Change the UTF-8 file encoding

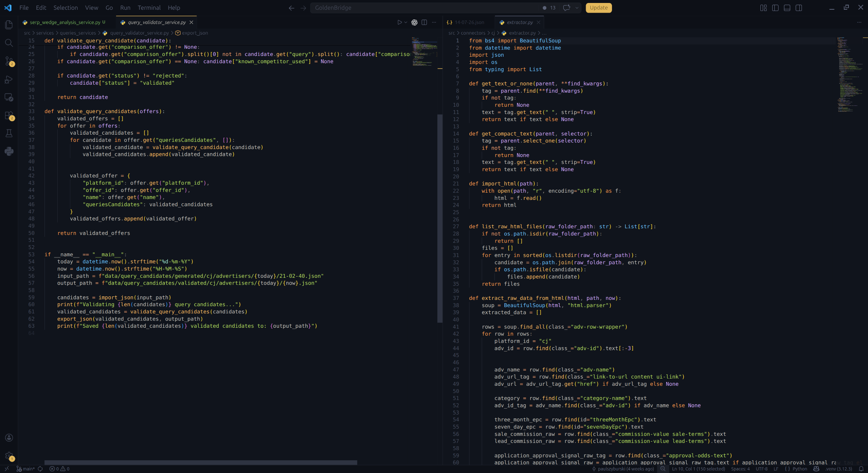(761, 469)
